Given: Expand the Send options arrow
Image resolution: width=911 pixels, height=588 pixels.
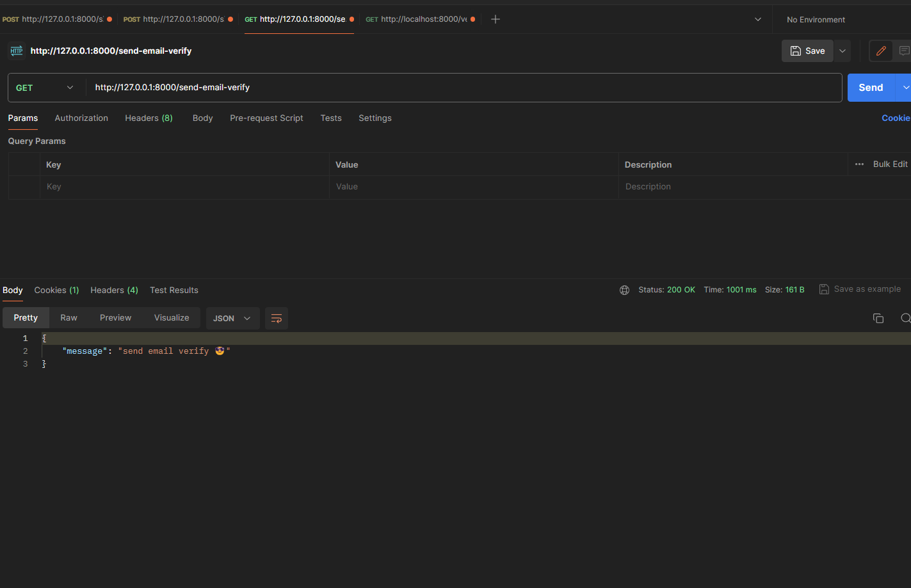Looking at the screenshot, I should [x=905, y=88].
